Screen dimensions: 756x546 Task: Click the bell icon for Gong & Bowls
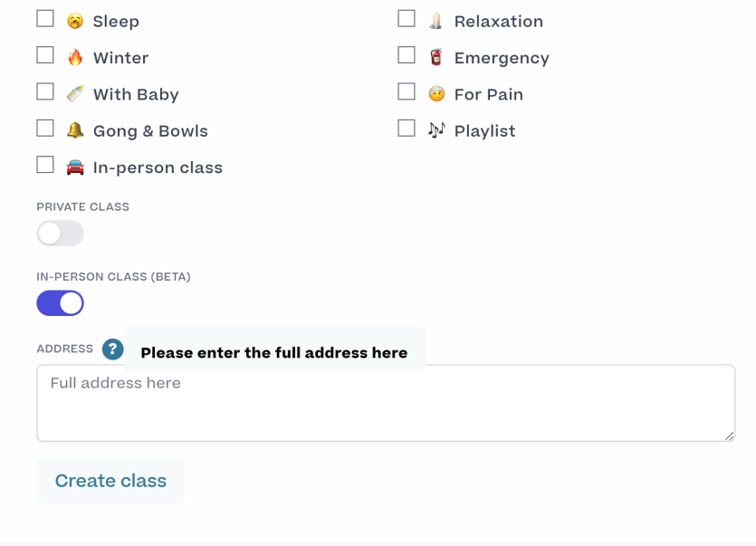tap(75, 130)
